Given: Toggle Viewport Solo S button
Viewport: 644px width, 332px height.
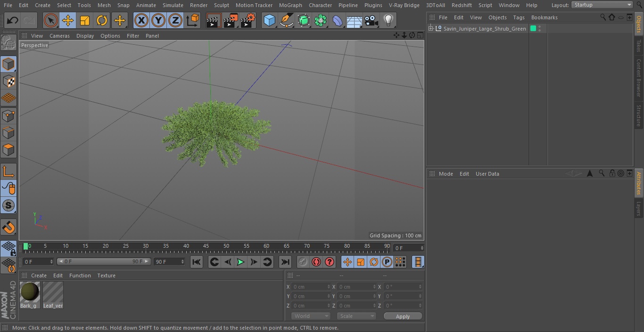Looking at the screenshot, I should click(8, 205).
